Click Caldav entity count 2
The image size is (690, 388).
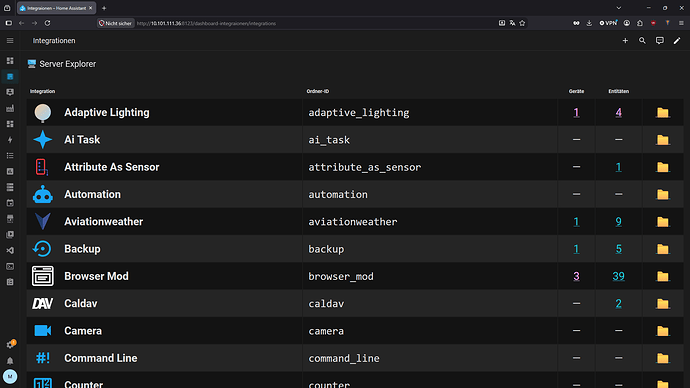click(x=618, y=304)
